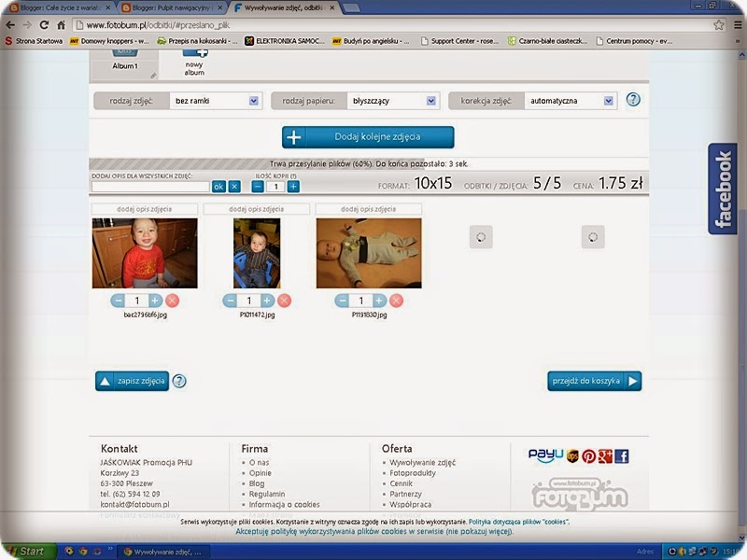Open Domowy knoppers bookmark
747x560 pixels.
click(109, 41)
